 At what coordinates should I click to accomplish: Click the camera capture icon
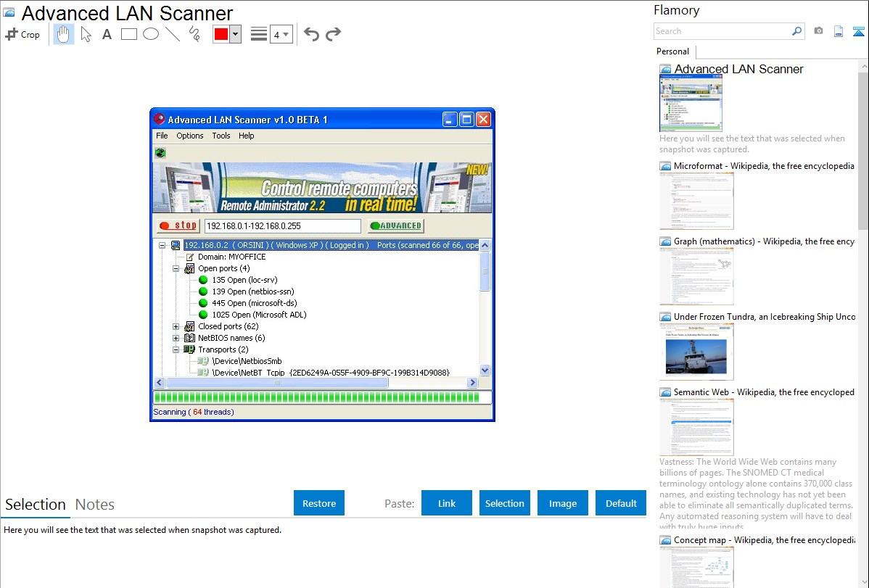(x=818, y=31)
